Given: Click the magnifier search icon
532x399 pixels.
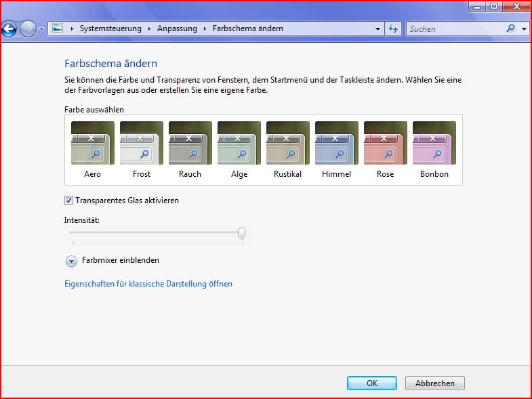Looking at the screenshot, I should [x=510, y=28].
